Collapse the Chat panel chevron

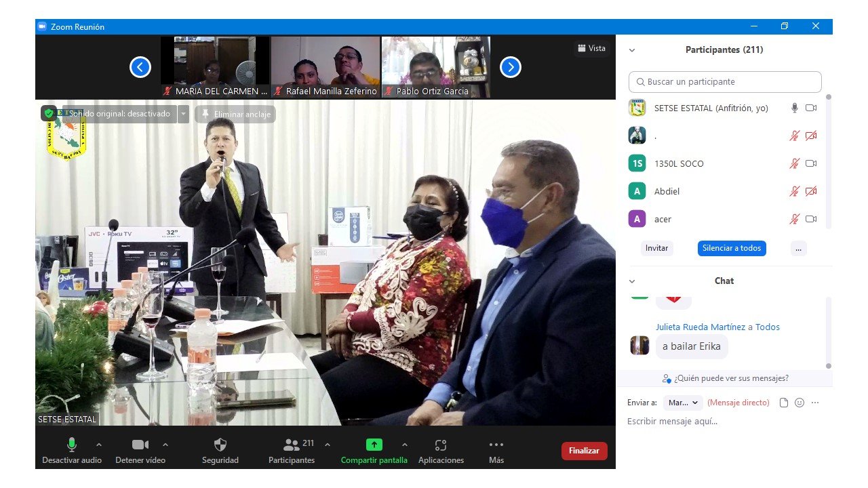[x=632, y=281]
